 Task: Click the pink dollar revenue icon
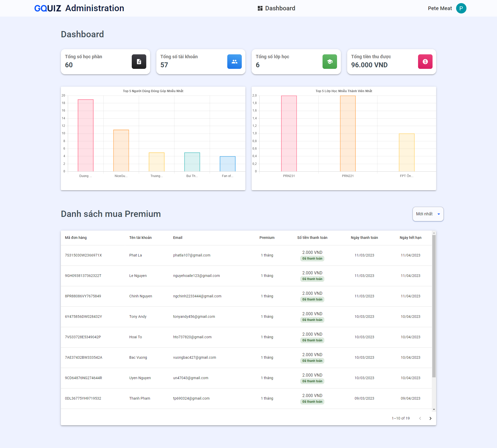pos(425,62)
